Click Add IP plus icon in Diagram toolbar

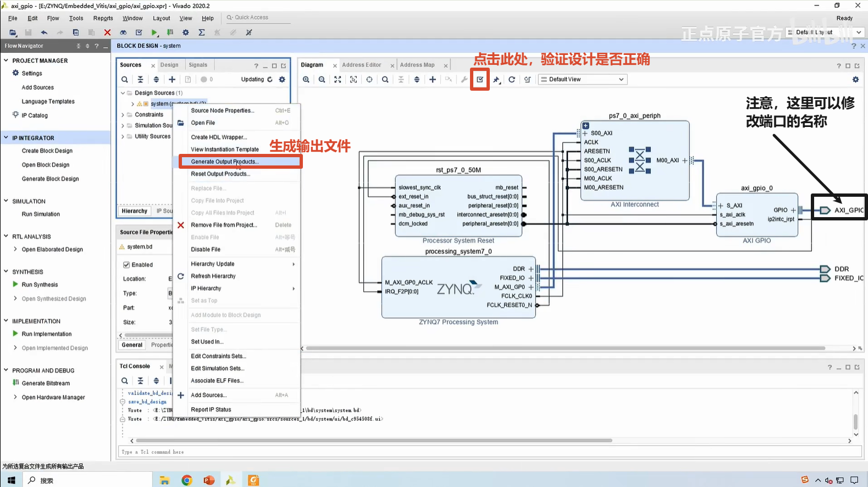pos(433,80)
